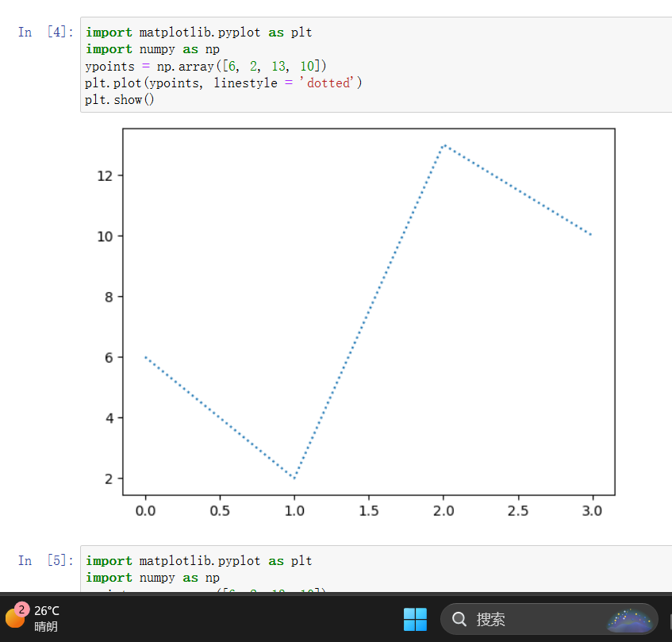Screen dimensions: 672x642
Task: Click the dotted line chart output
Action: (355, 324)
